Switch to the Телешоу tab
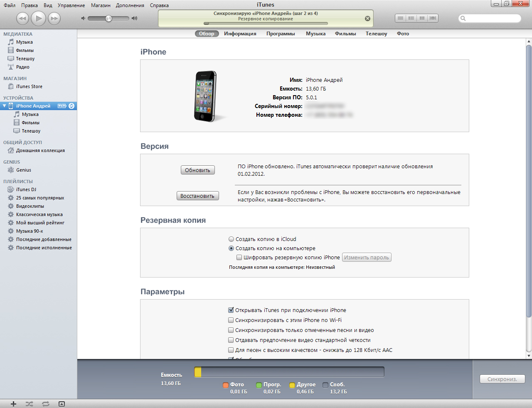The width and height of the screenshot is (532, 408). pos(376,34)
